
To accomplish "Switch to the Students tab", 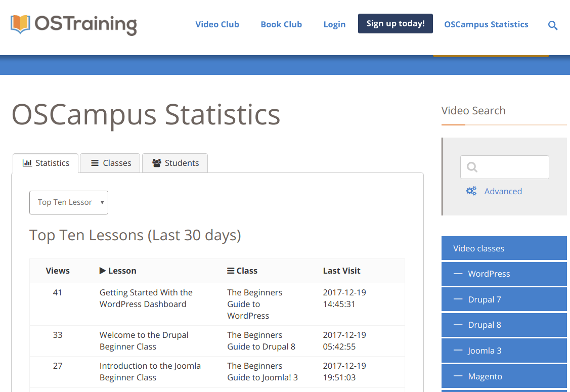I will click(x=175, y=163).
